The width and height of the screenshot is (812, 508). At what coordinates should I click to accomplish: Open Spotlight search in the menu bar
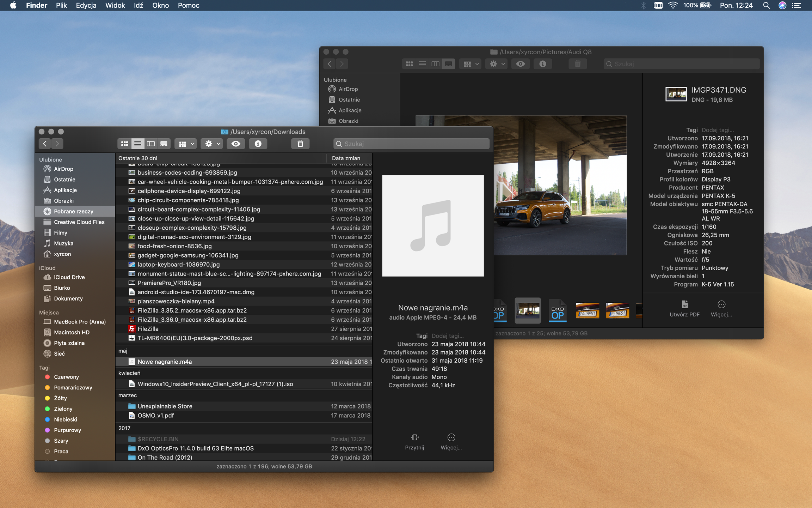click(x=766, y=5)
